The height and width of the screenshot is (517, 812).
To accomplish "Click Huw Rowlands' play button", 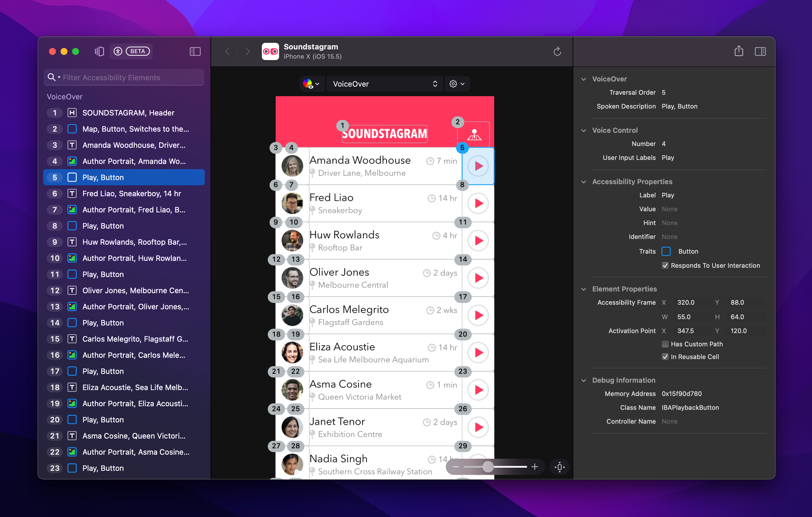I will pos(478,241).
